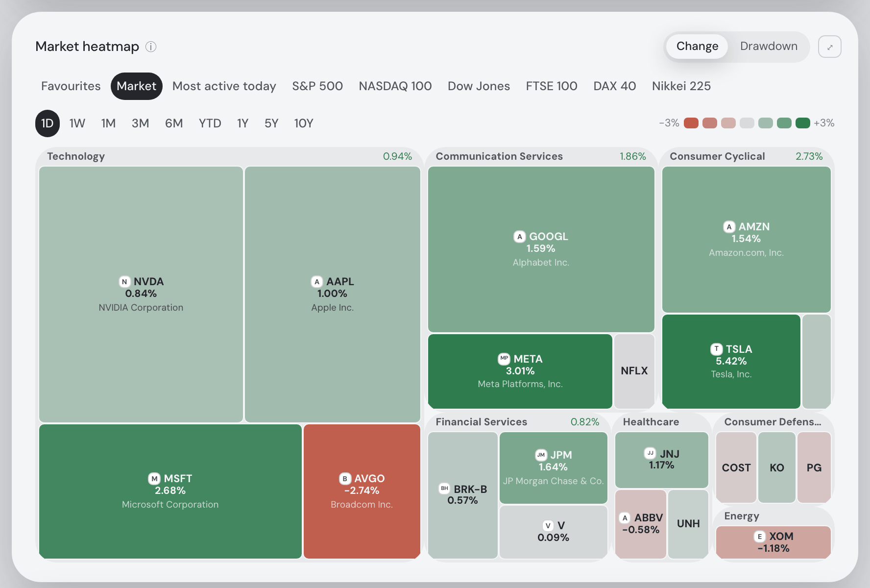Viewport: 870px width, 588px height.
Task: Open the NFLX heatmap tile
Action: (634, 371)
